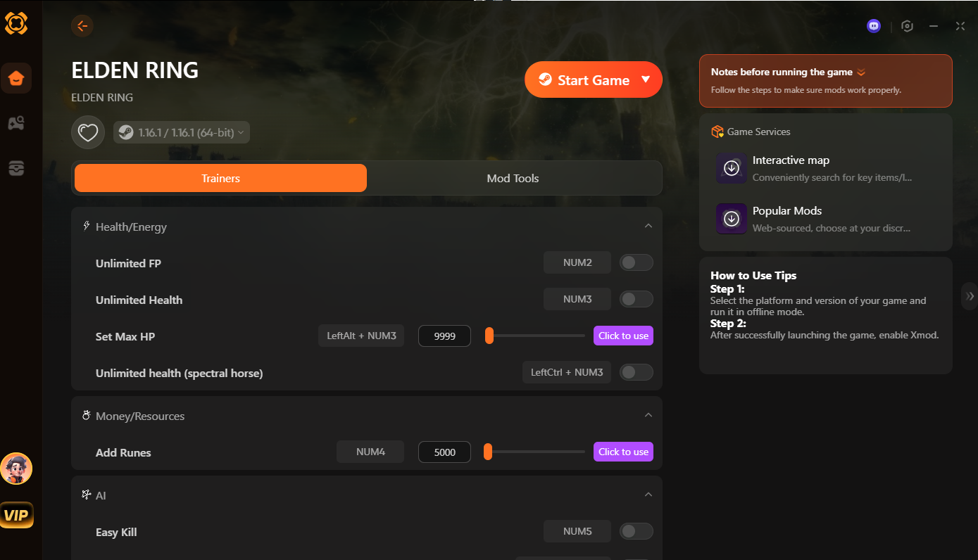Switch to the Trainers tab
The image size is (978, 560).
[x=220, y=178]
